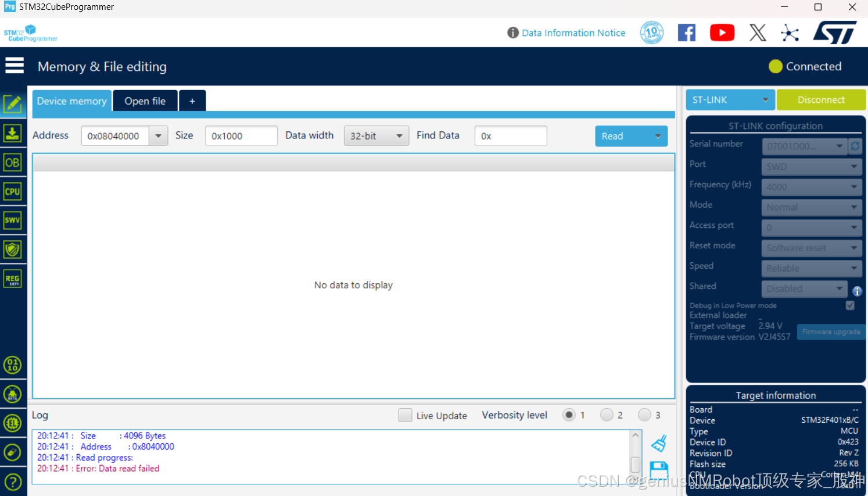Open the SWV serial wire viewer icon
868x496 pixels.
(x=13, y=220)
